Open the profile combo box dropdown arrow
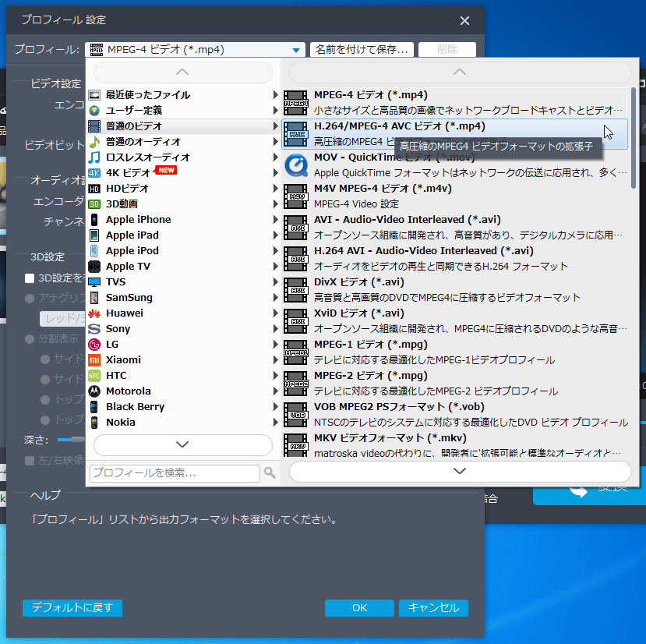646x644 pixels. point(296,50)
